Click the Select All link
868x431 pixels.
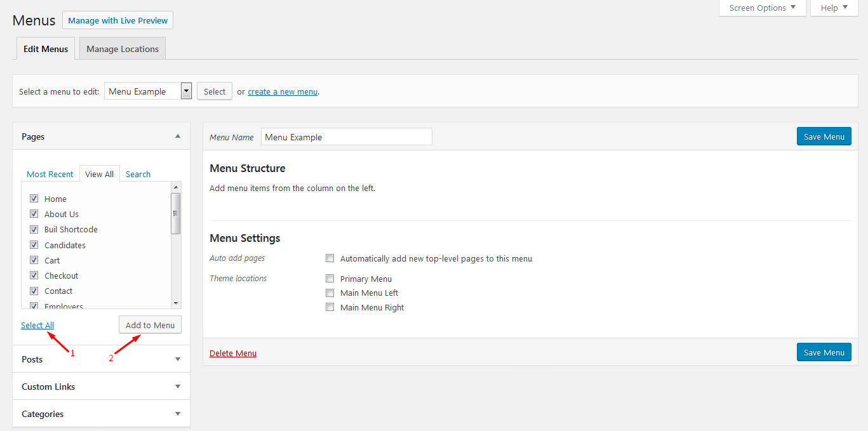click(37, 325)
